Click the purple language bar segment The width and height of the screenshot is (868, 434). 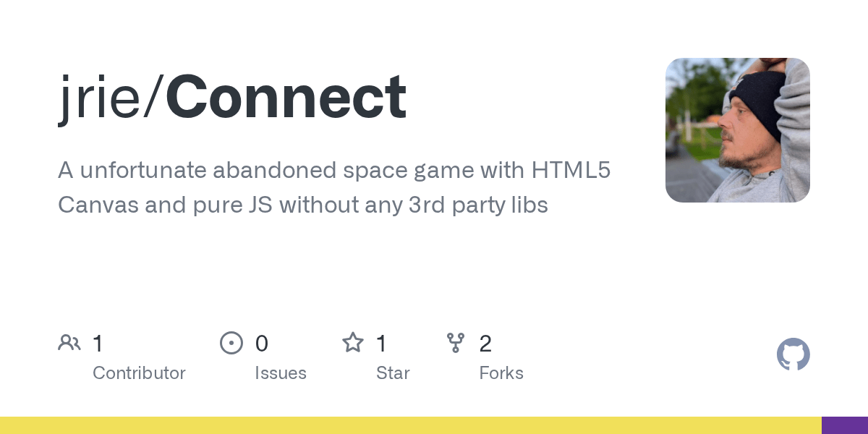pyautogui.click(x=845, y=425)
